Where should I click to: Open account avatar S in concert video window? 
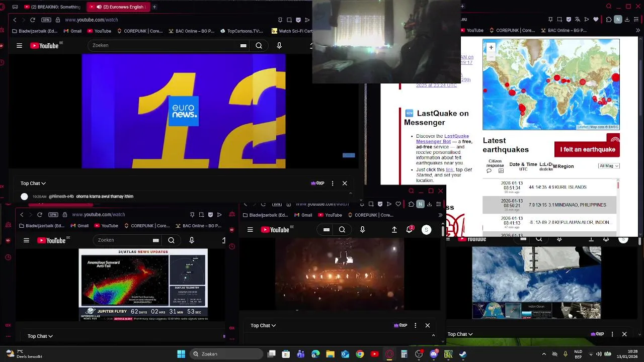pyautogui.click(x=426, y=230)
